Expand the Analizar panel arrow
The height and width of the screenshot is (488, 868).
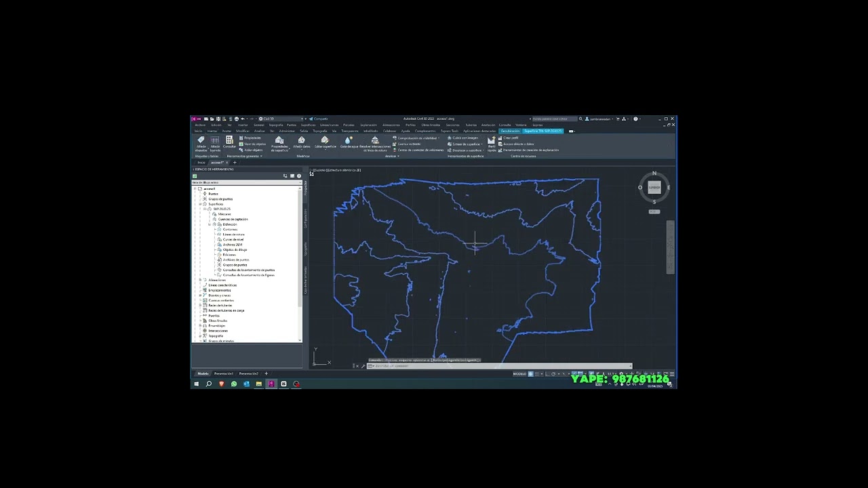click(398, 156)
